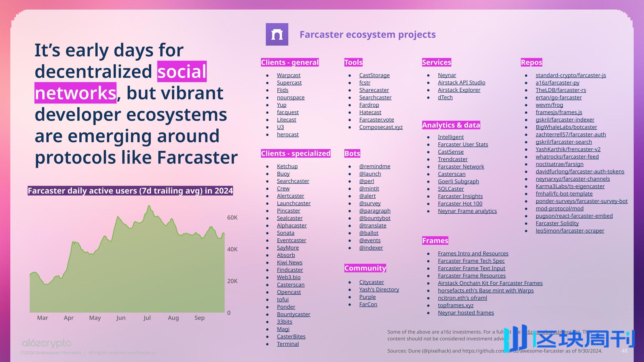Click the Jul month label on chart

point(147,318)
